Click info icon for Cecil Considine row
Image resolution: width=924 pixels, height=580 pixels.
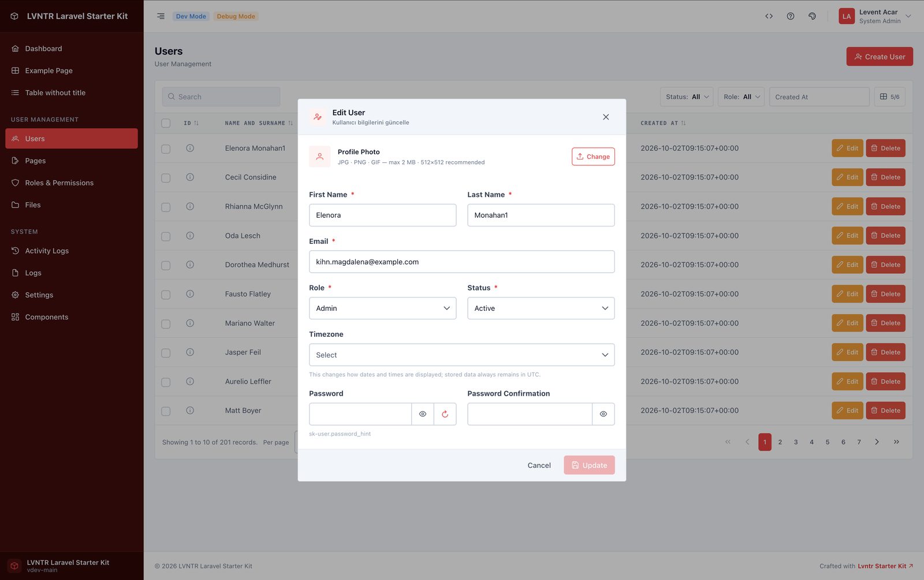[190, 177]
